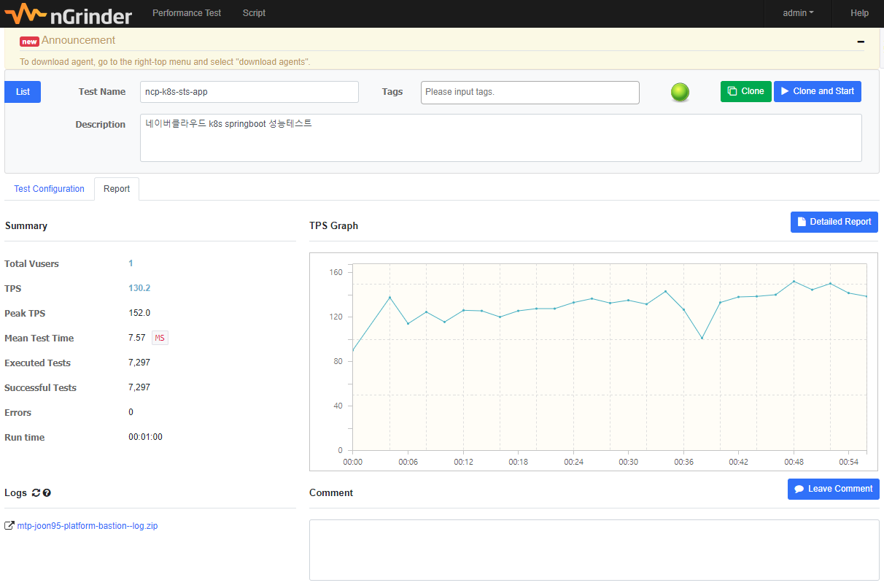Click the Peak TPS value 152.0
Viewport: 884px width, 588px height.
coord(139,313)
